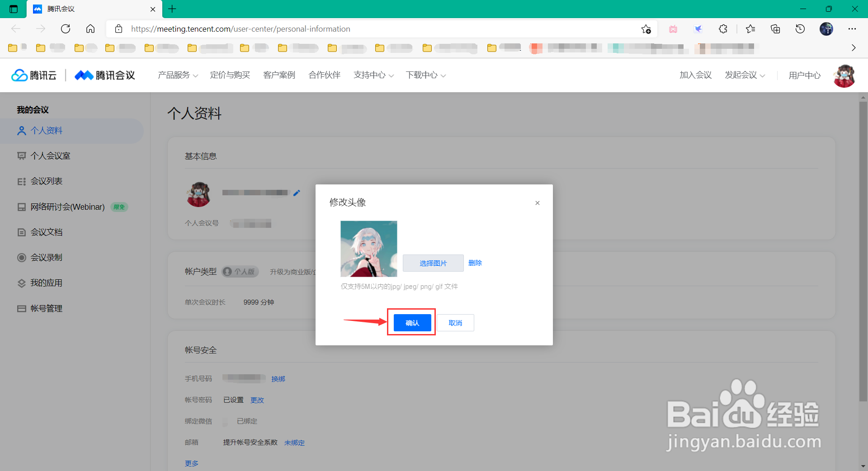The height and width of the screenshot is (471, 868).
Task: Click the 已绑定 WeChat status
Action: (x=247, y=421)
